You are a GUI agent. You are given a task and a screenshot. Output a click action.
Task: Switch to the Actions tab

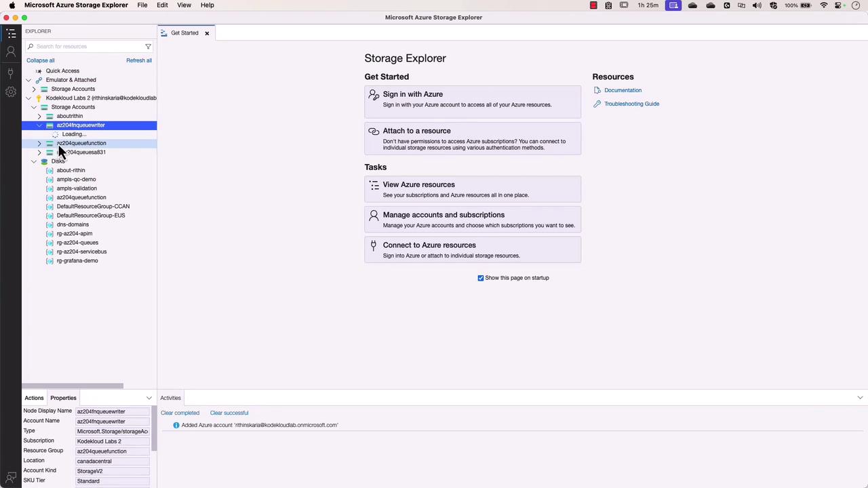coord(34,398)
